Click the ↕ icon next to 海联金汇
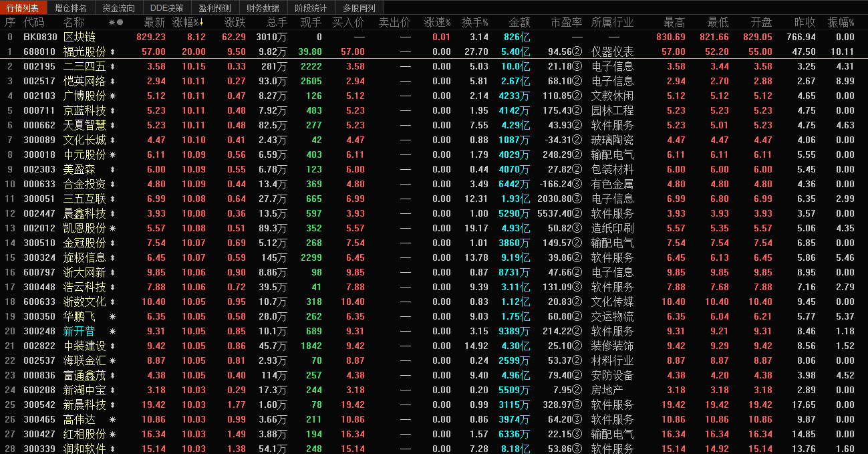 click(112, 361)
